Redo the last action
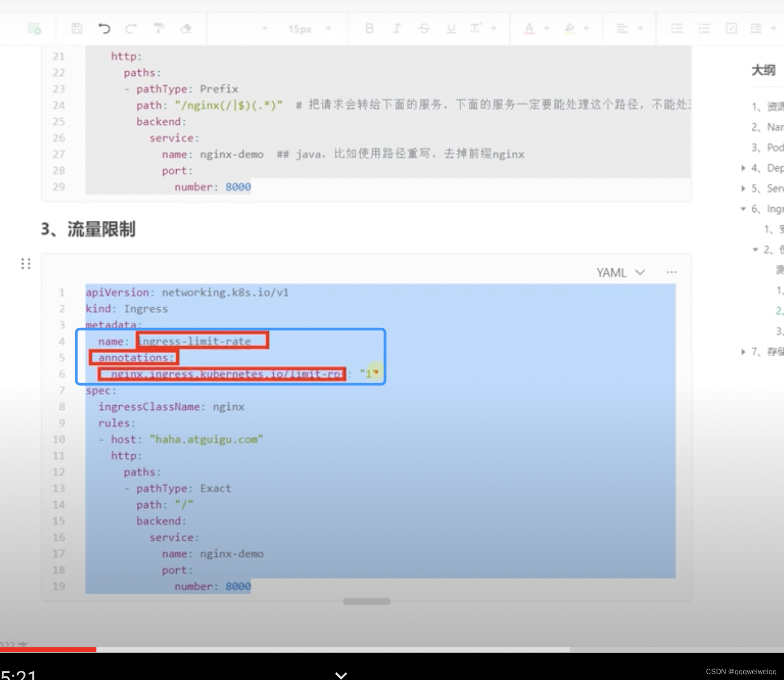This screenshot has width=784, height=680. click(x=131, y=29)
